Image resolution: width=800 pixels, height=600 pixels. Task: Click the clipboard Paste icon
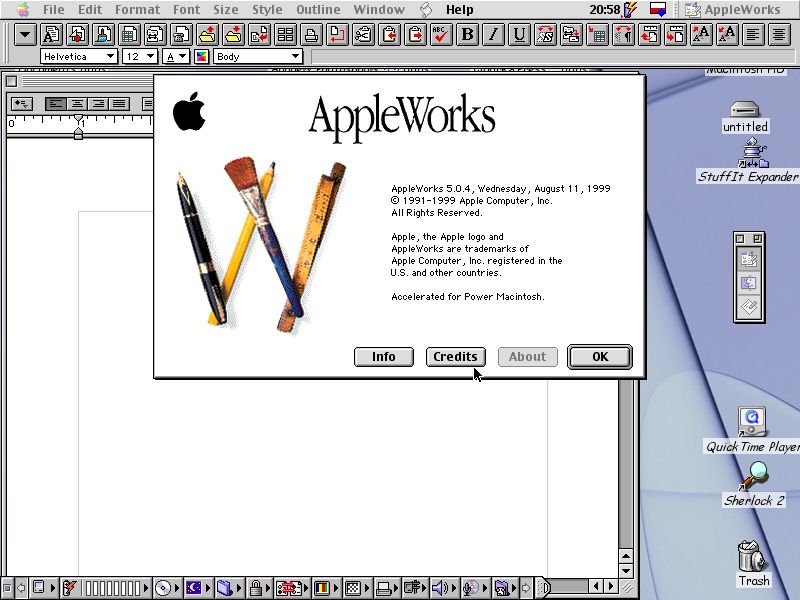tap(415, 35)
